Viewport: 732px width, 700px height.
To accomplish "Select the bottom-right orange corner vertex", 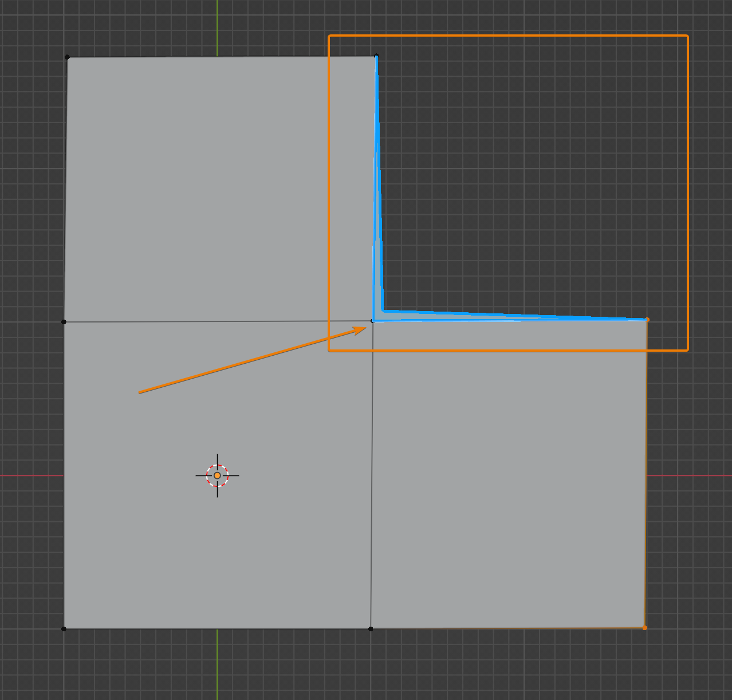I will 645,628.
